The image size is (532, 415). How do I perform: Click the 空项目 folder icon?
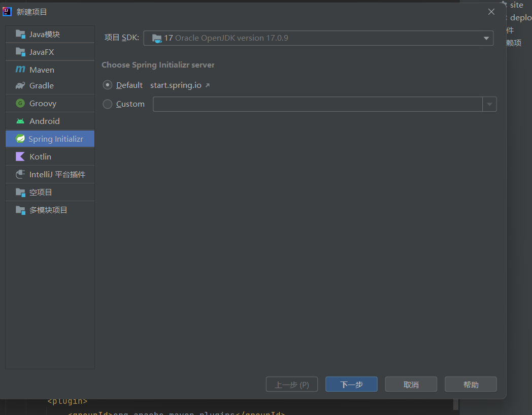coord(20,192)
